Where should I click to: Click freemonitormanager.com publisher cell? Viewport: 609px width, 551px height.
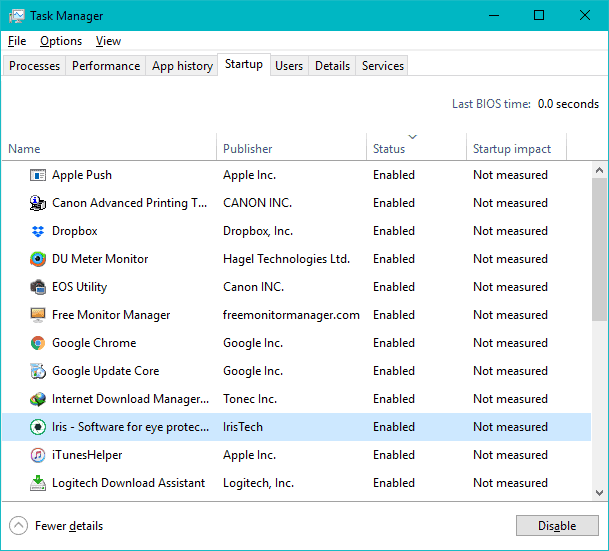[x=291, y=315]
